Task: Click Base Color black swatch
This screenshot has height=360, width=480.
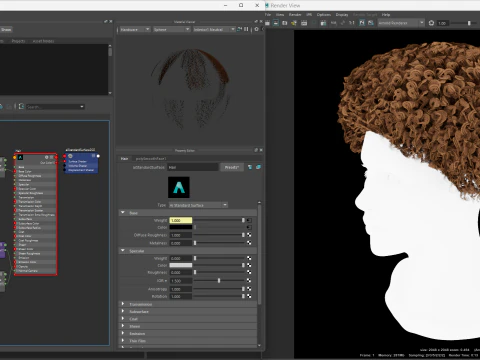Action: (x=181, y=227)
